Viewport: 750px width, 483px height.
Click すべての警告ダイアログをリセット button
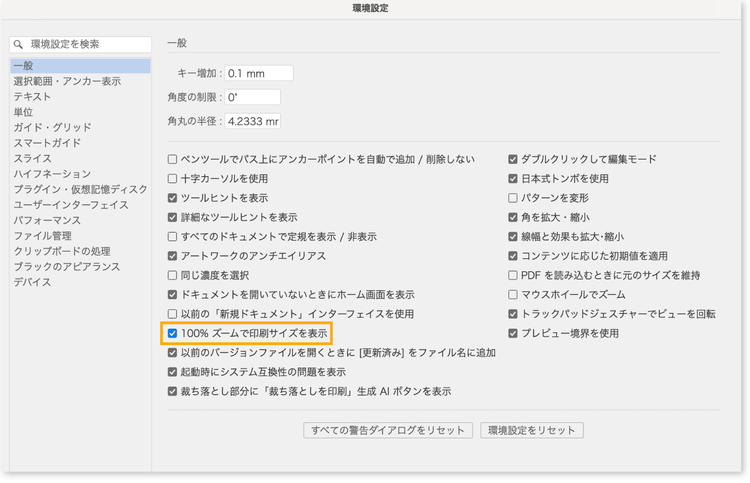pos(388,430)
